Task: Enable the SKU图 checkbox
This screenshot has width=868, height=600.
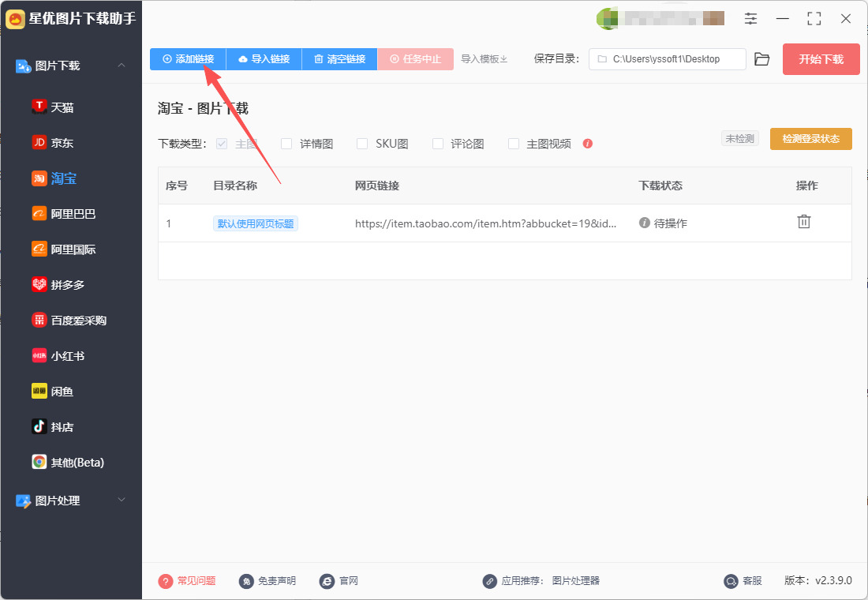Action: 362,144
